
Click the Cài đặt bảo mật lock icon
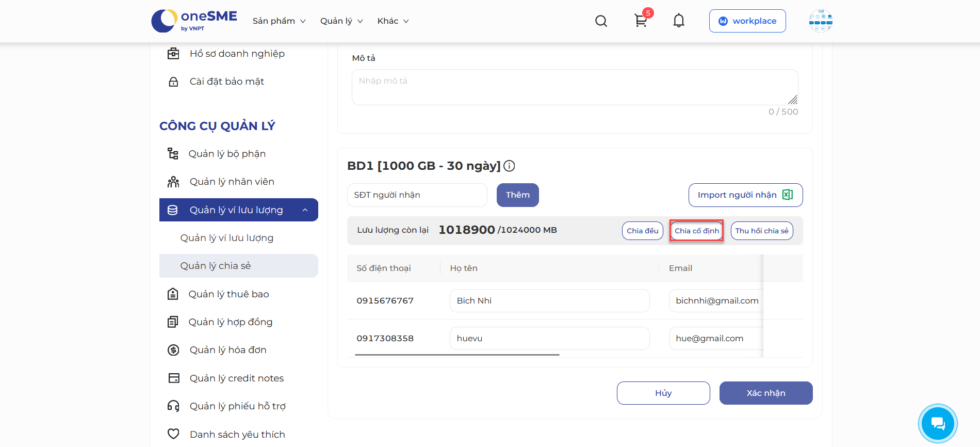pyautogui.click(x=173, y=82)
